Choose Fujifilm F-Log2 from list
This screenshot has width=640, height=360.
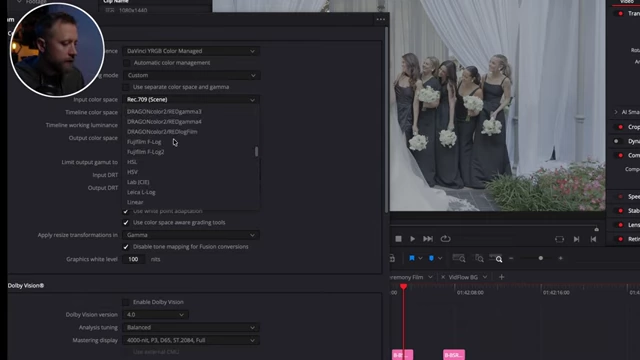(x=146, y=152)
